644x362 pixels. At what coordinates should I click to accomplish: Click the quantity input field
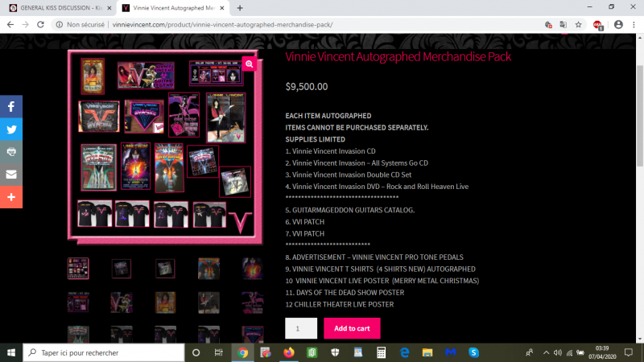[300, 328]
